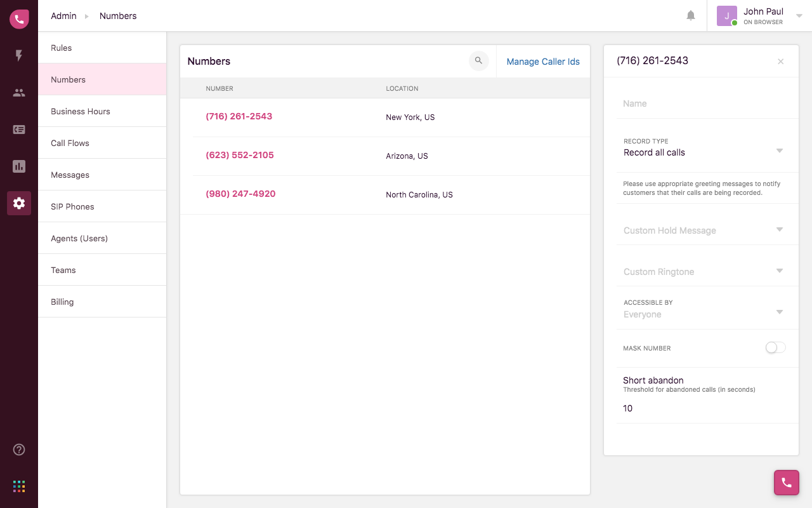This screenshot has width=812, height=508.
Task: Select Business Hours in the admin menu
Action: [102, 111]
